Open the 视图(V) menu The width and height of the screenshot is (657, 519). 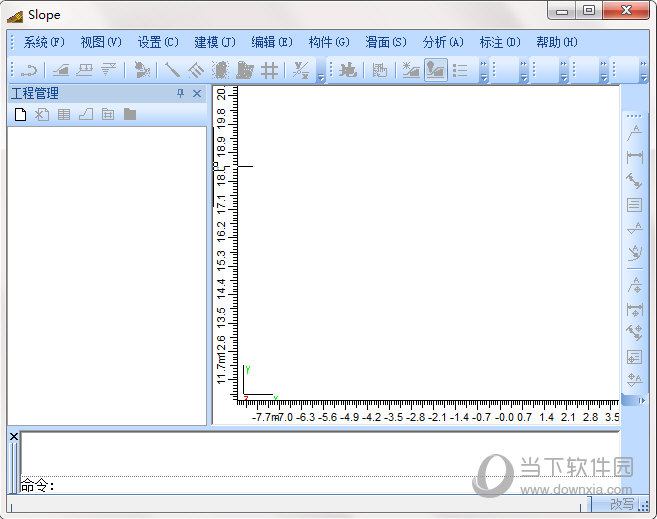(x=101, y=42)
